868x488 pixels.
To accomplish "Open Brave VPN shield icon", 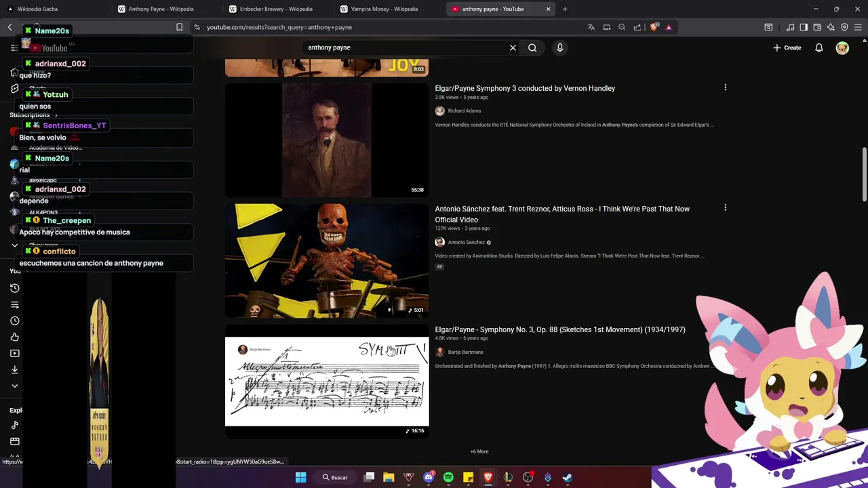I will pyautogui.click(x=844, y=27).
